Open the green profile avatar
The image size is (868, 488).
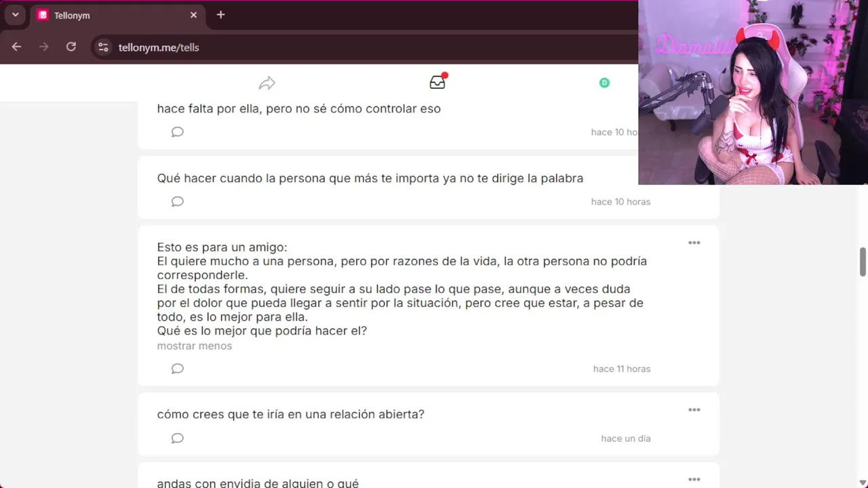tap(604, 83)
